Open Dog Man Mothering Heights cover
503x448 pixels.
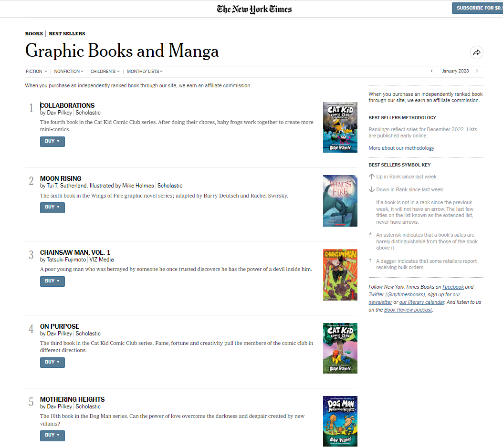click(340, 421)
